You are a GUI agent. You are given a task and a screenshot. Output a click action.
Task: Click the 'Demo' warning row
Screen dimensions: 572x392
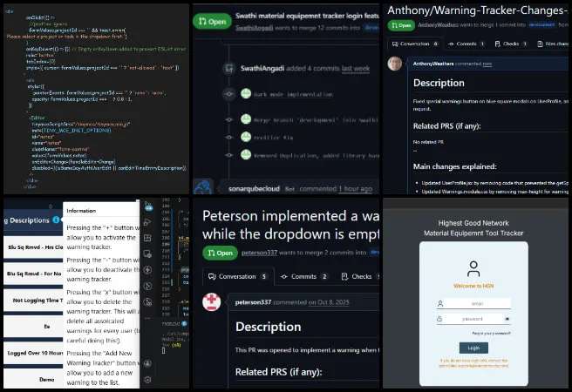point(33,379)
